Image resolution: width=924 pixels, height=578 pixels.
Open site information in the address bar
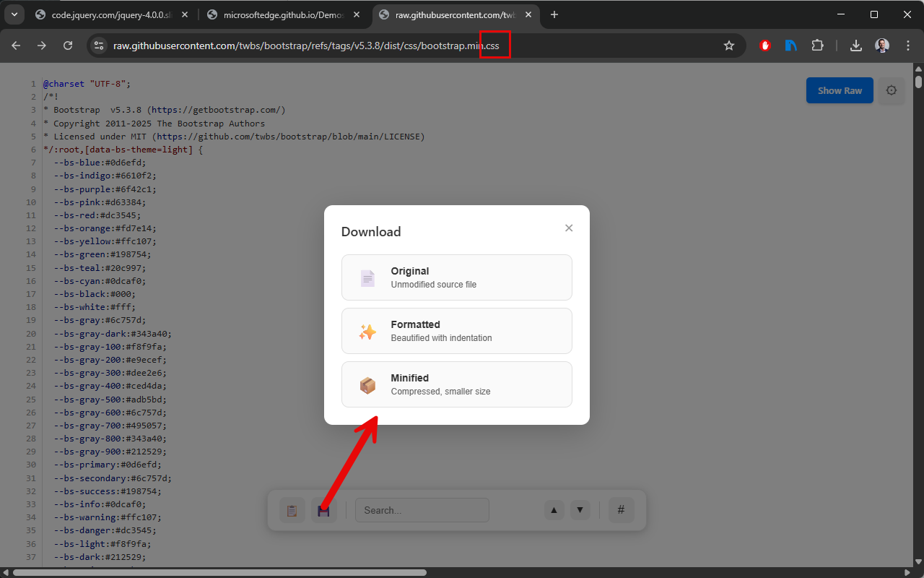tap(98, 45)
